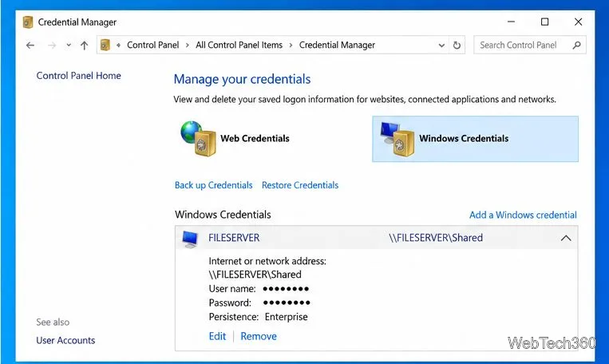
Task: Click the Search Control Panel field
Action: click(x=530, y=45)
